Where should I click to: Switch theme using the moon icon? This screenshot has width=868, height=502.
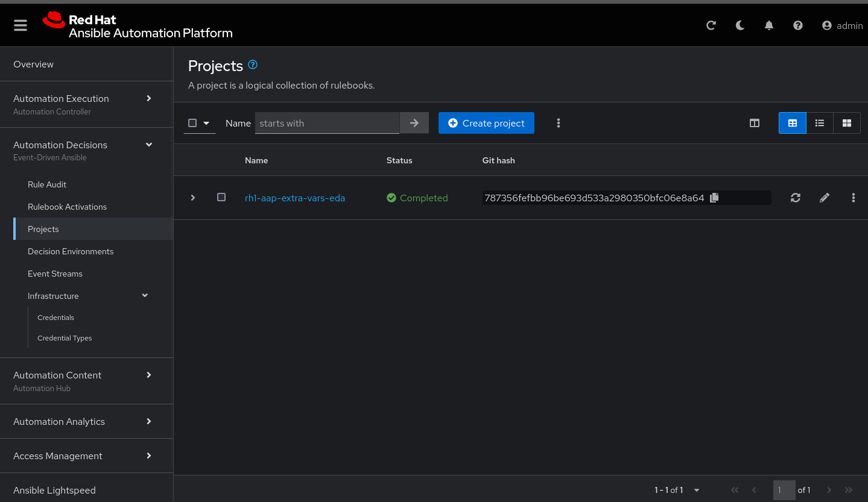click(x=740, y=25)
